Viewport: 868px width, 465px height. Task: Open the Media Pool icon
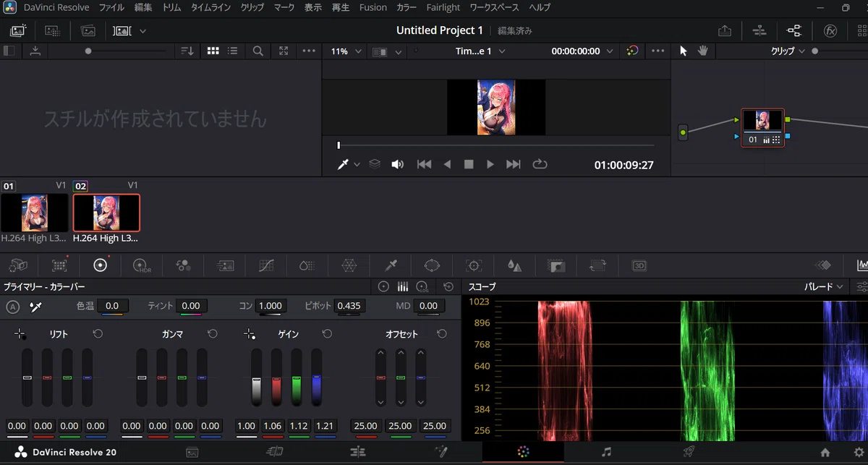point(88,31)
